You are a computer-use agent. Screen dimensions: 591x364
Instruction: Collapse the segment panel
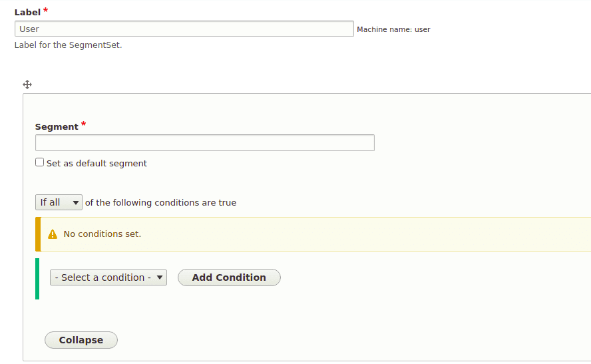coord(81,340)
